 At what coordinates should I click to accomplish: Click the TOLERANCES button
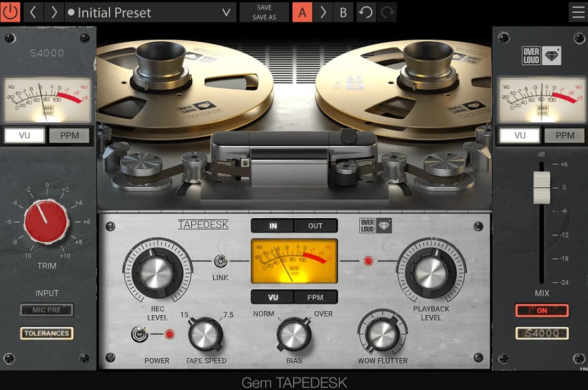coord(47,333)
